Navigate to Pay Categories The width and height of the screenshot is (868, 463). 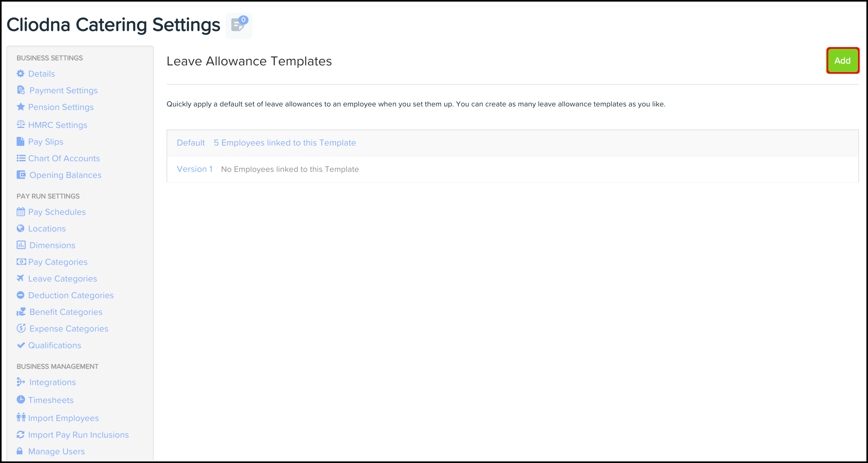tap(58, 262)
